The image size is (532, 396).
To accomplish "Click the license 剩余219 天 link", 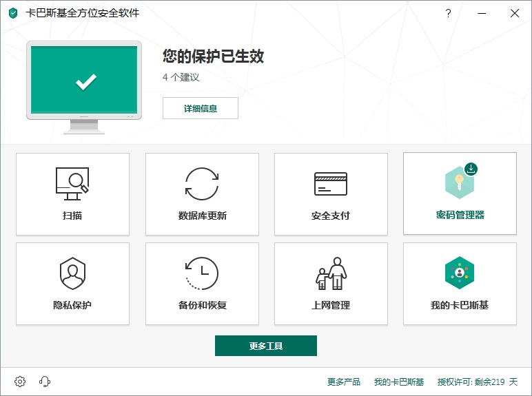I will (478, 382).
